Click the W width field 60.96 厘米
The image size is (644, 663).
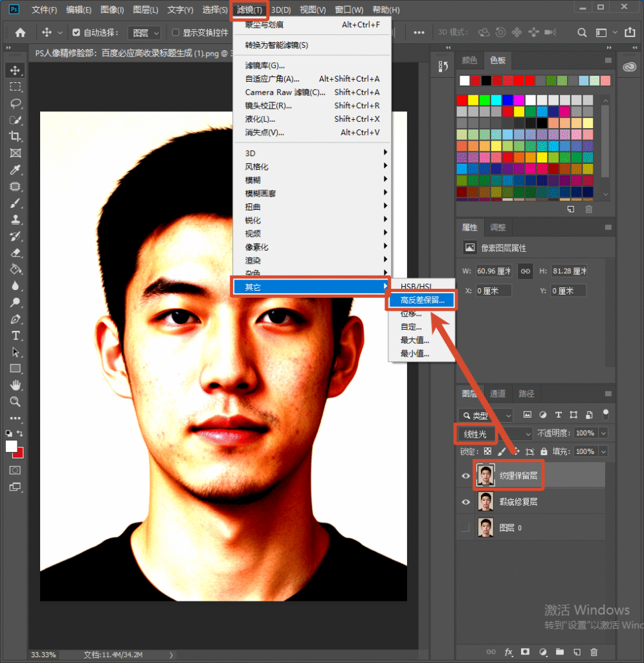(494, 271)
